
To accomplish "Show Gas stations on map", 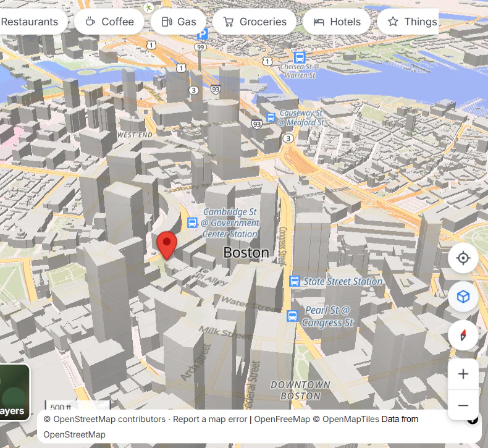I will [x=179, y=22].
